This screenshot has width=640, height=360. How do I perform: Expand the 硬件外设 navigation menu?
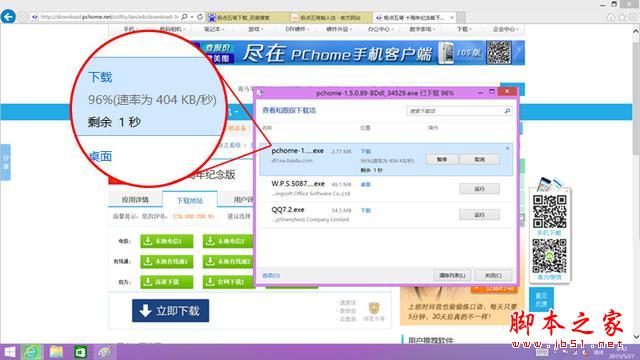click(x=339, y=29)
